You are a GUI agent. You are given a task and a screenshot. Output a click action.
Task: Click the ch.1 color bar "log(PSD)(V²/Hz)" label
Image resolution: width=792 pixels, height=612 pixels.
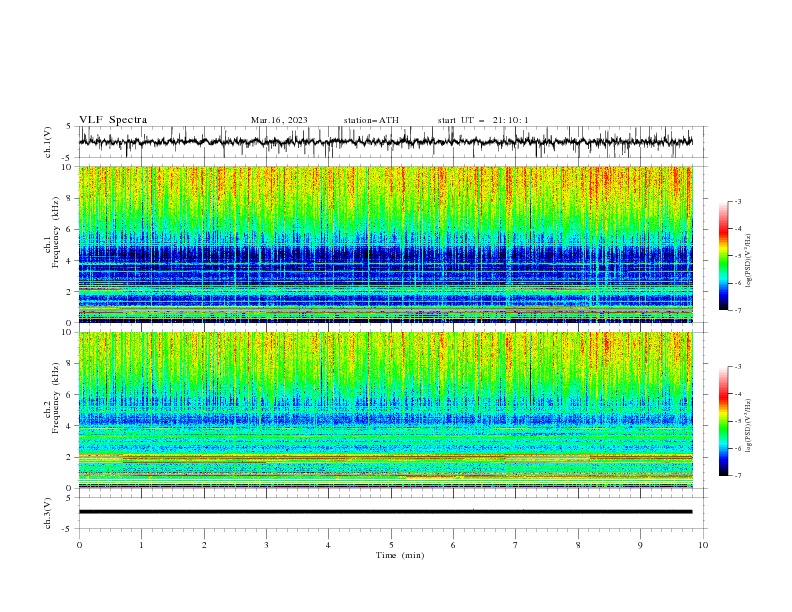[749, 261]
